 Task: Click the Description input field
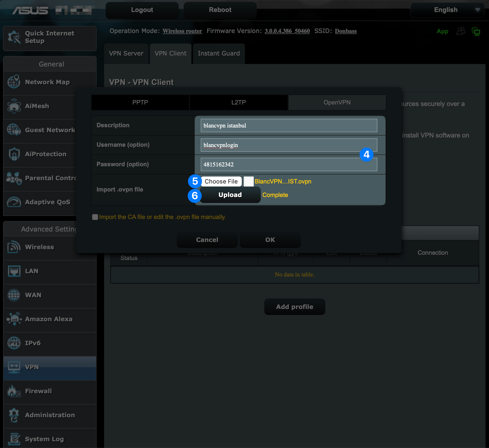289,125
